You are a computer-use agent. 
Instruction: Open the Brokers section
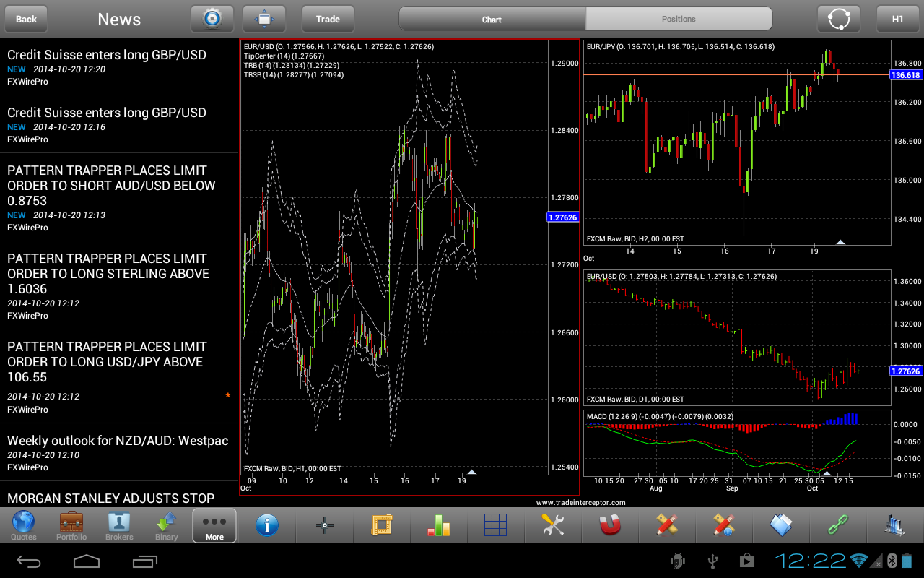pos(119,525)
